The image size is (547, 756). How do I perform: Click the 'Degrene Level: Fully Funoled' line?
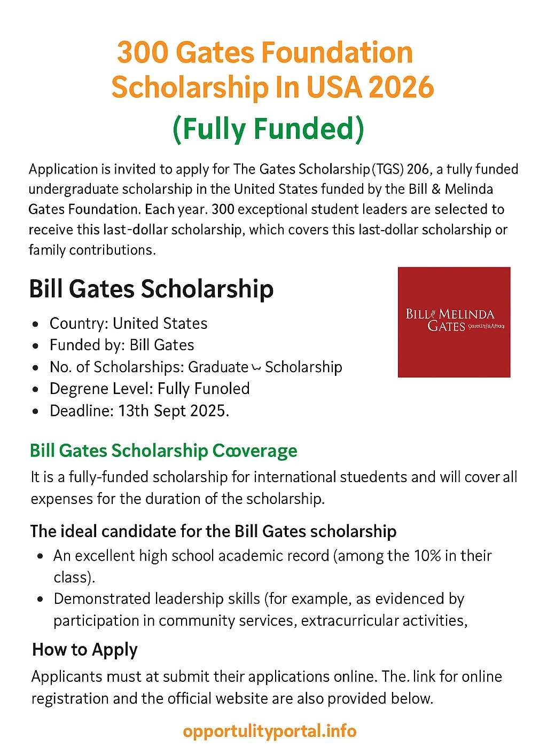(150, 389)
